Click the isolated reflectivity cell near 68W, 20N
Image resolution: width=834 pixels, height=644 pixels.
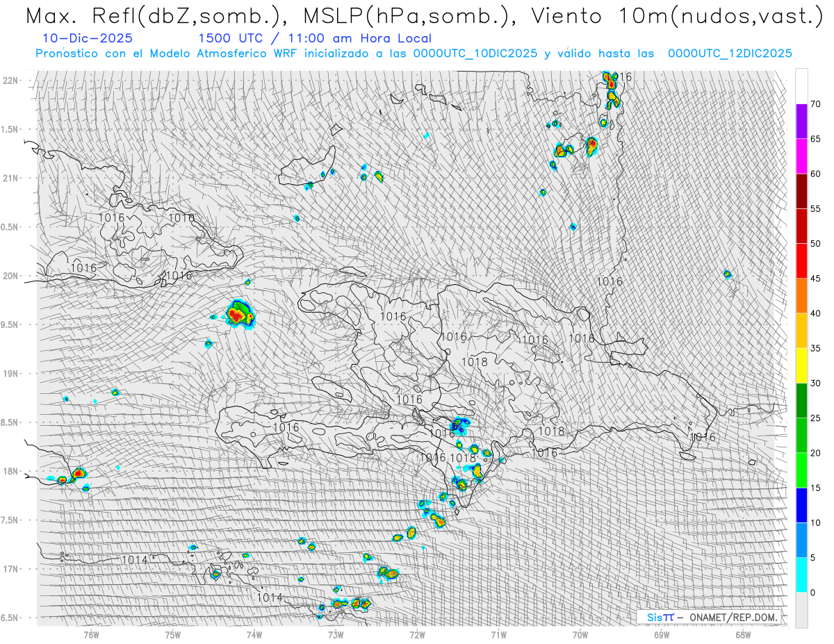click(x=727, y=274)
